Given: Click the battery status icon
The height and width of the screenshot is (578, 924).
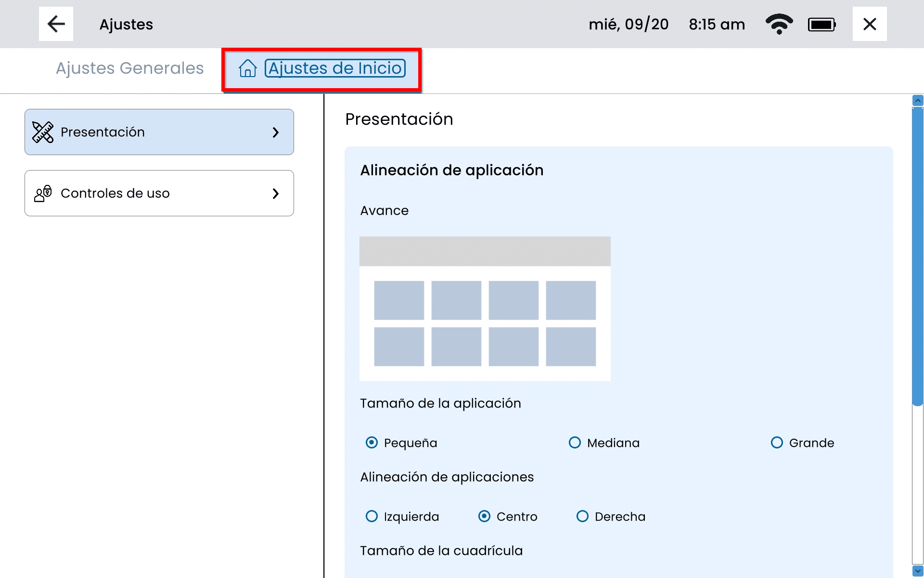Looking at the screenshot, I should (x=821, y=24).
